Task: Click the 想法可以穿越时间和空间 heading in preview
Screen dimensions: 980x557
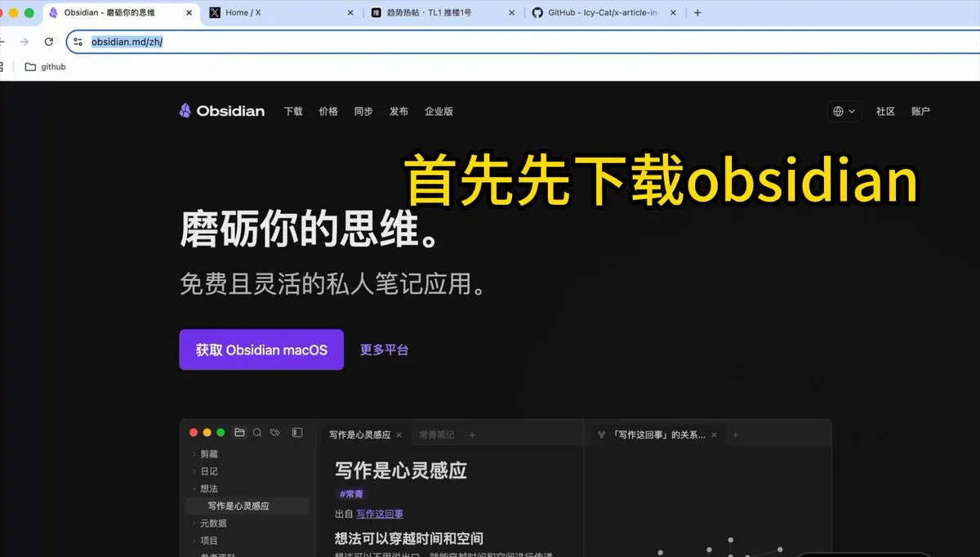Action: point(409,539)
